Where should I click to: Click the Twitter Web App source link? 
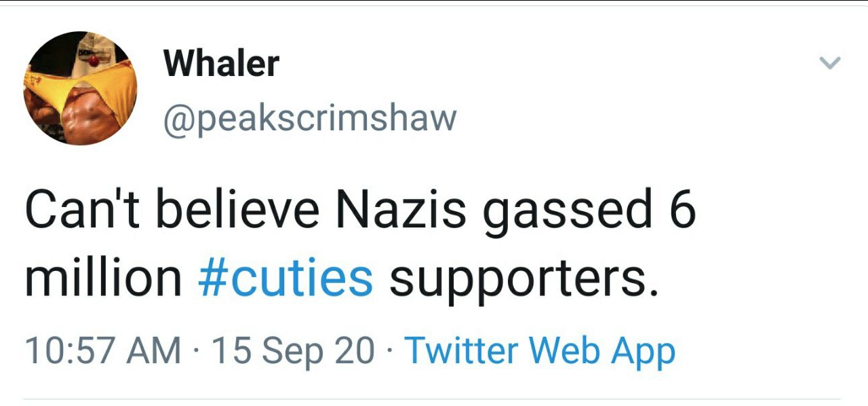pos(540,351)
